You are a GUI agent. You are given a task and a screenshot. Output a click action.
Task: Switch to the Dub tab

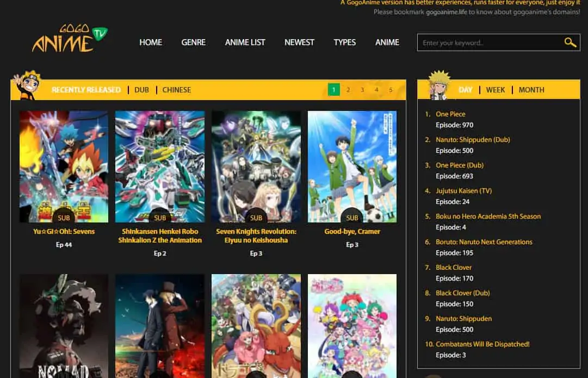142,90
